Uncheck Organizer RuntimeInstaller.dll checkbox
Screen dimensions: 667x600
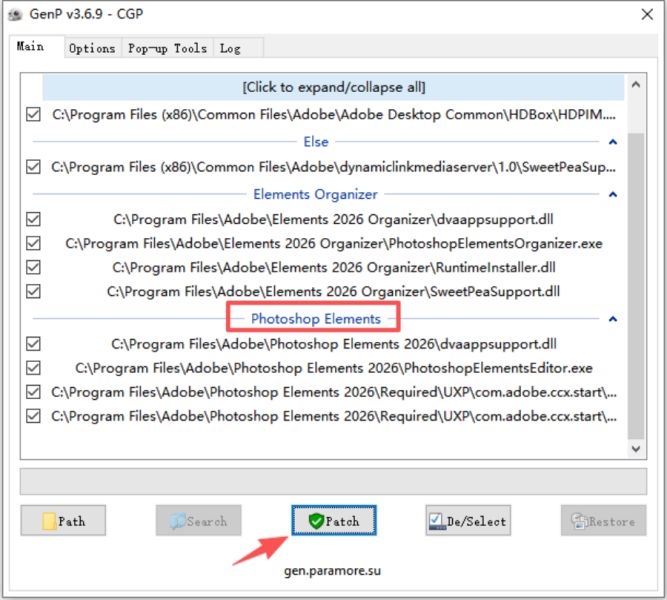pos(33,267)
